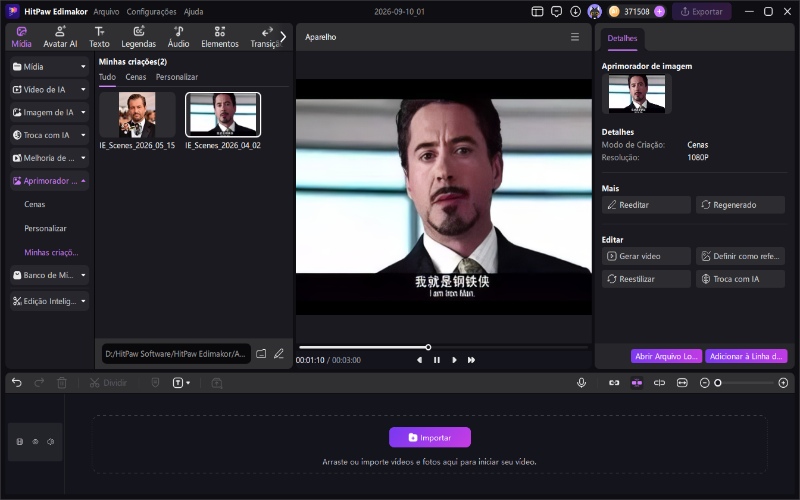Add credits with the purple plus icon

(659, 11)
